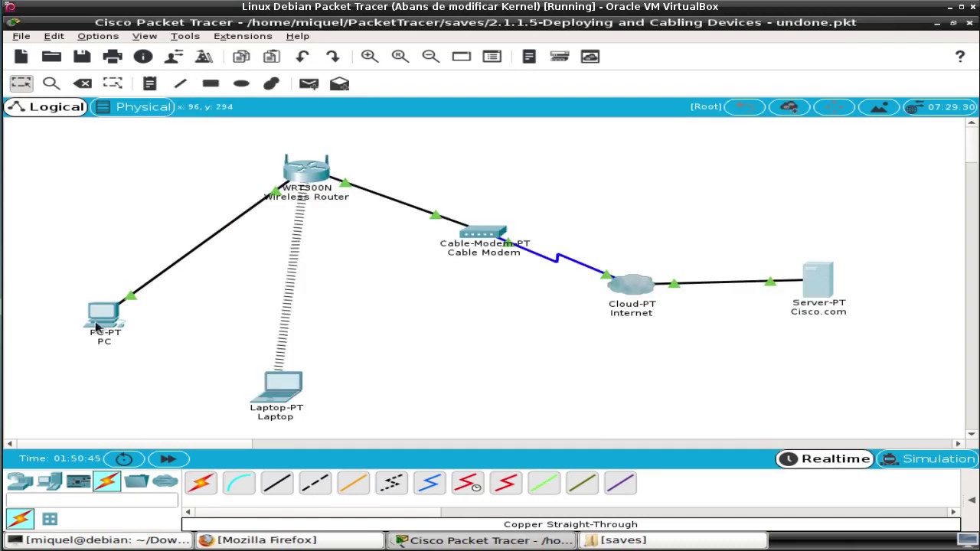The width and height of the screenshot is (980, 551).
Task: Open a file with the folder icon
Action: coord(51,57)
